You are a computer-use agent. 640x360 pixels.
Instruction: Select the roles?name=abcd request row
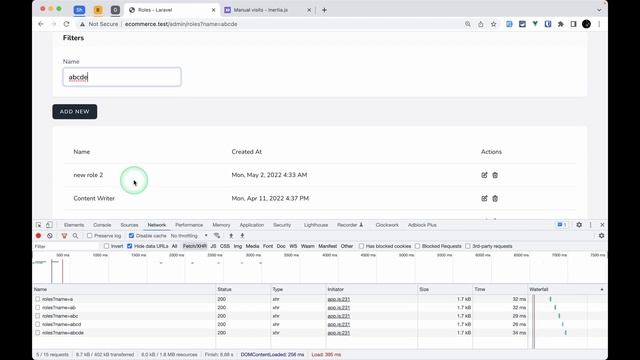pos(124,324)
